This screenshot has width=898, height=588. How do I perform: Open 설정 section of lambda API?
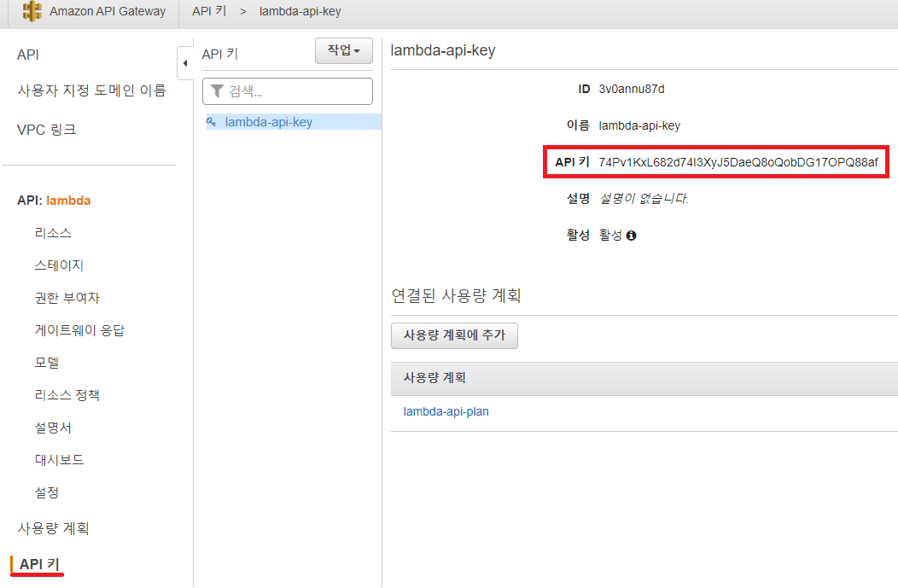[46, 492]
